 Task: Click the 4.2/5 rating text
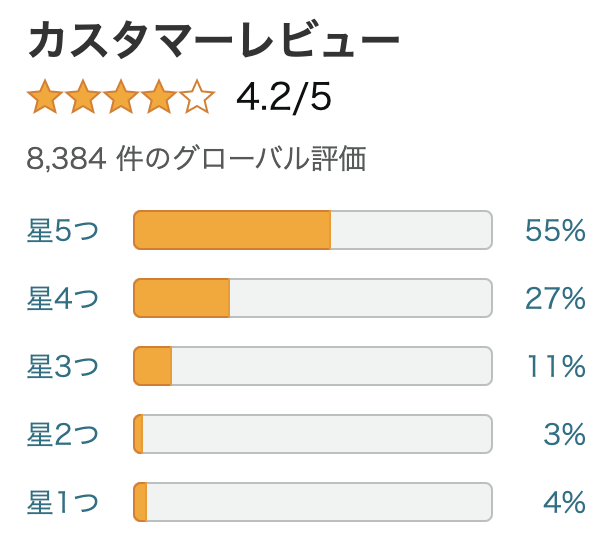(284, 97)
